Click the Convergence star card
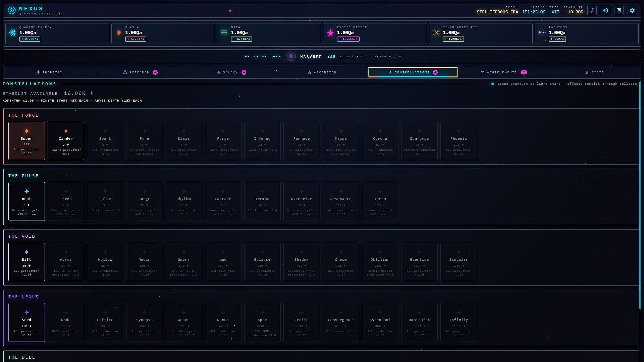The height and width of the screenshot is (362, 644). tap(340, 322)
